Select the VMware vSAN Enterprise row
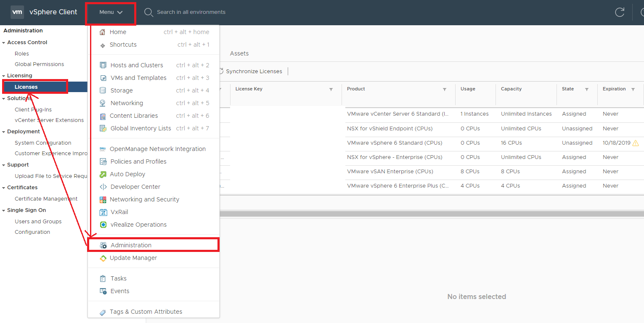The width and height of the screenshot is (644, 323). pyautogui.click(x=390, y=172)
